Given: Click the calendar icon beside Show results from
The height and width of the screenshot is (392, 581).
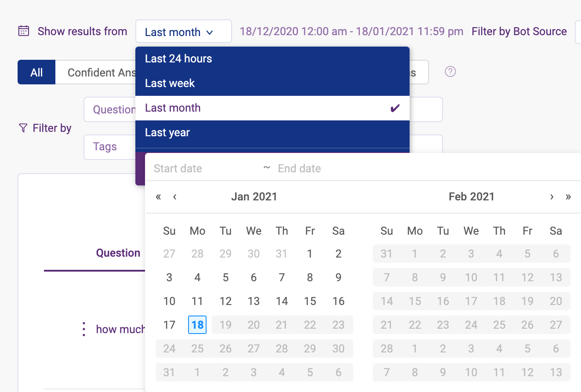Looking at the screenshot, I should pyautogui.click(x=23, y=31).
